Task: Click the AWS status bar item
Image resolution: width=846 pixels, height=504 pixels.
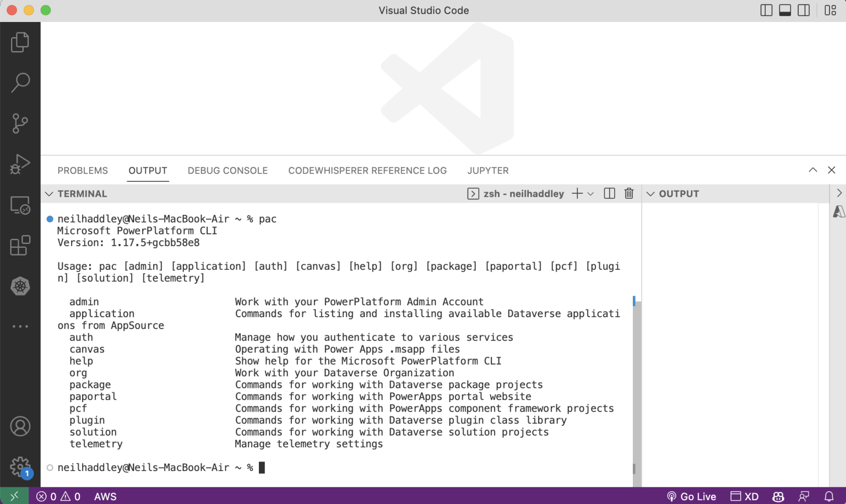Action: 105,496
